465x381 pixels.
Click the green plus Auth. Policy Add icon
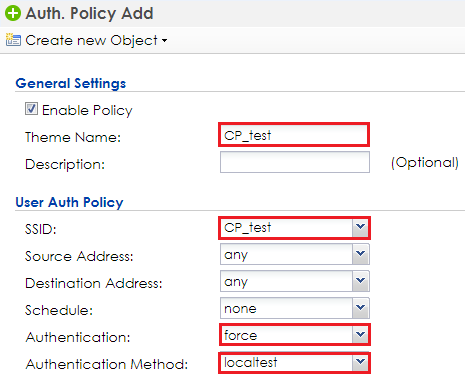pos(13,13)
